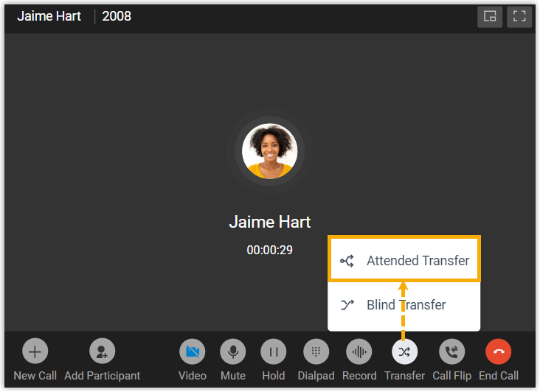540x392 pixels.
Task: Toggle the Video camera button
Action: click(192, 351)
